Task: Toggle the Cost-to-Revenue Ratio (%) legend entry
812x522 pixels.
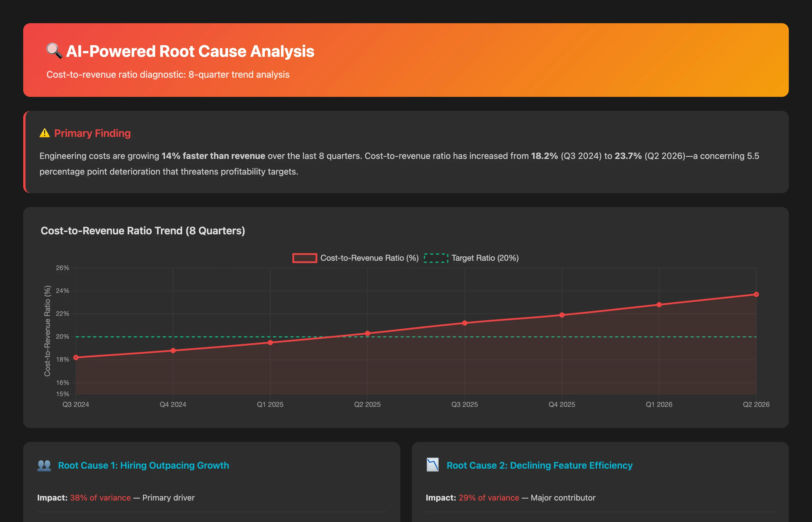Action: [x=356, y=258]
